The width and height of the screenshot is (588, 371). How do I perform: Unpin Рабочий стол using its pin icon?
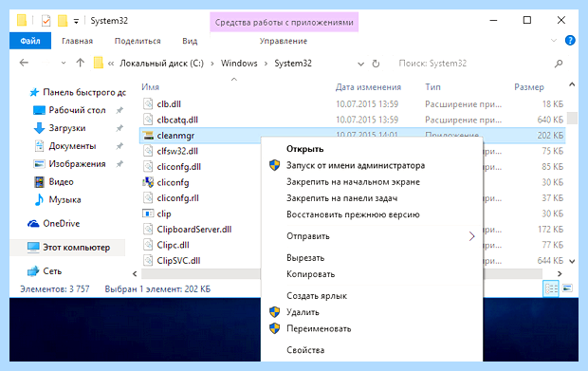pyautogui.click(x=119, y=110)
